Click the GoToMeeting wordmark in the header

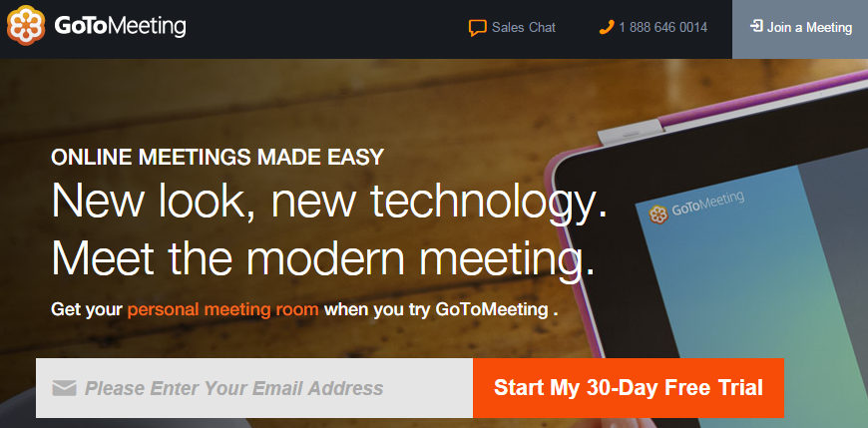(120, 26)
